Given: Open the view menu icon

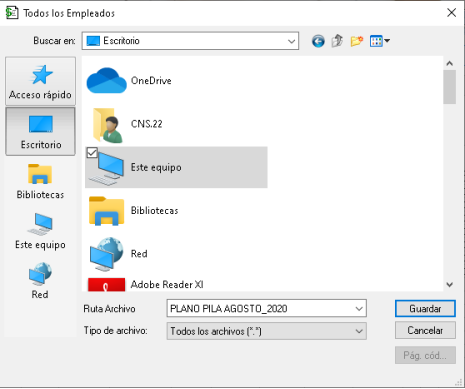Looking at the screenshot, I should point(380,41).
